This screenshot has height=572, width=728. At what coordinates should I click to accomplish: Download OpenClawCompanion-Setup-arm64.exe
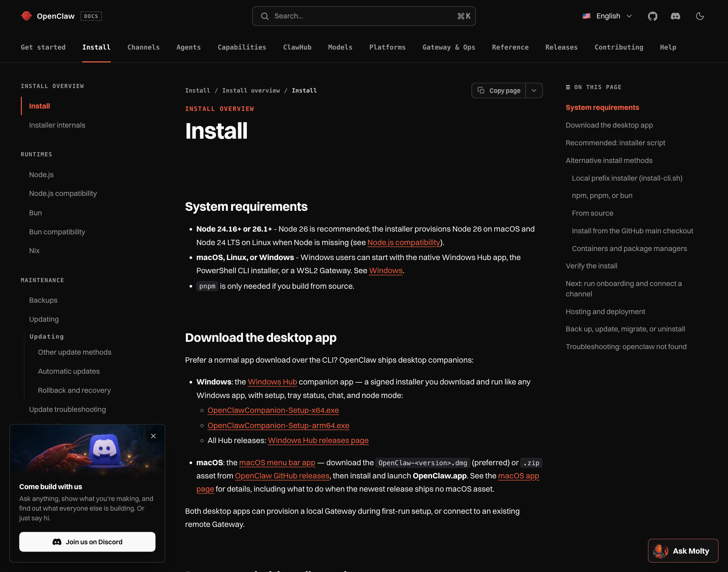(x=278, y=425)
